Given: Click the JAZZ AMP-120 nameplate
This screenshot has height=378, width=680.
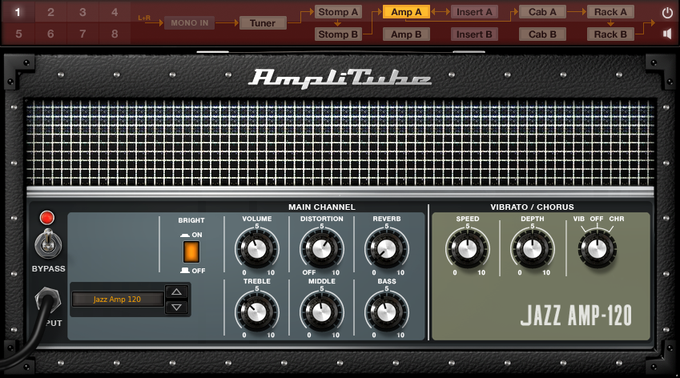Looking at the screenshot, I should (x=576, y=316).
